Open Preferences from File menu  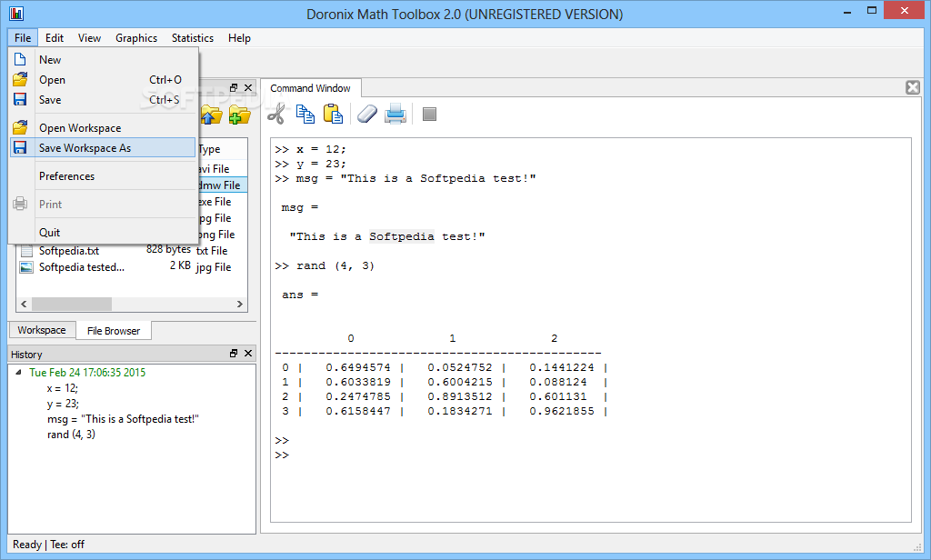104,175
